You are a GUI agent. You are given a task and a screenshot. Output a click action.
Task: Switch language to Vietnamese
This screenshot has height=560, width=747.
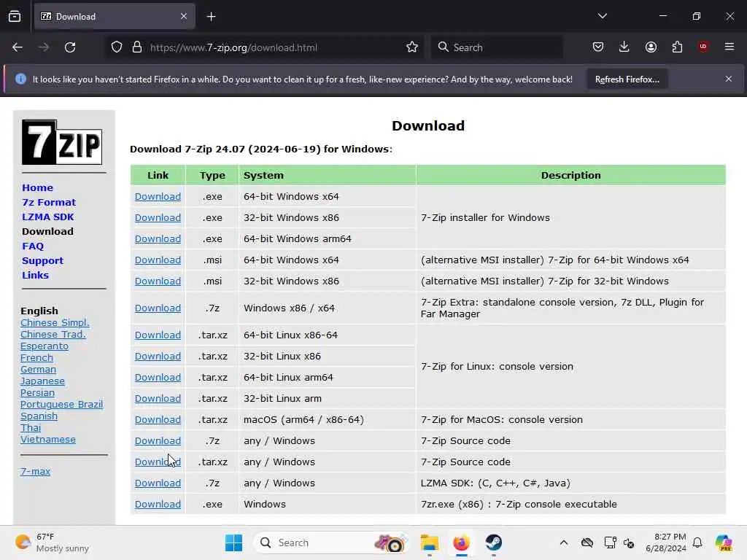coord(48,440)
